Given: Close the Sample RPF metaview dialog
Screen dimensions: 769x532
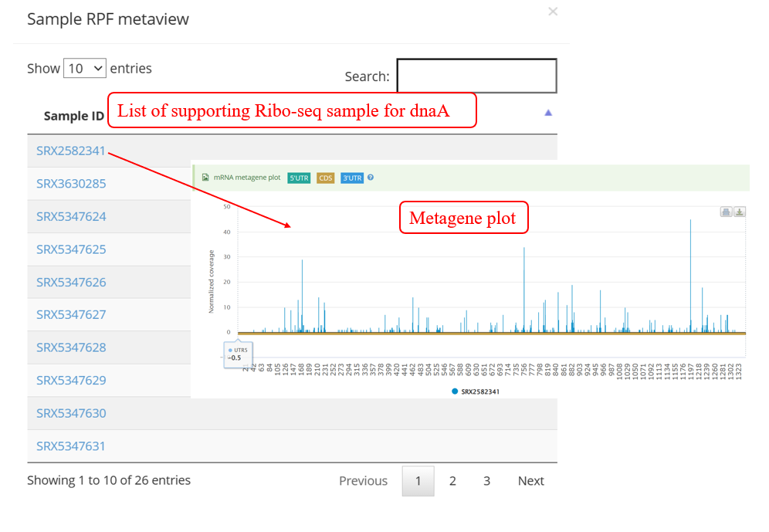Looking at the screenshot, I should click(x=552, y=12).
